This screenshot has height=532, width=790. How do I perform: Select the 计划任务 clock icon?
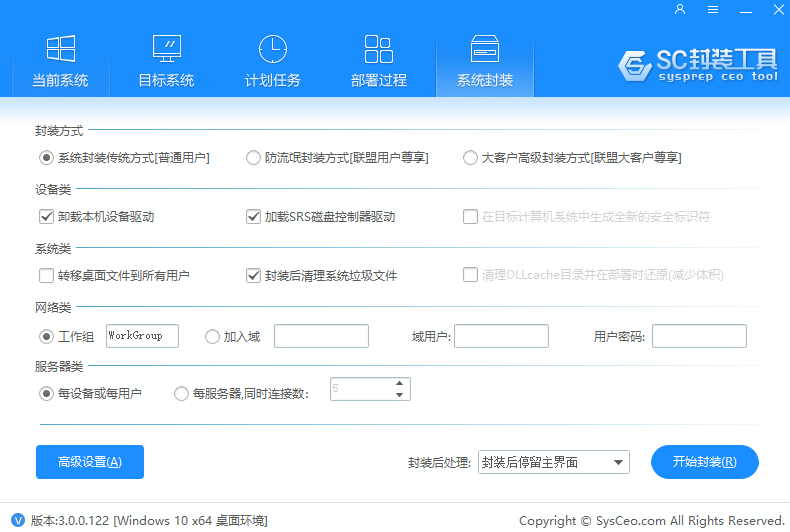[272, 49]
